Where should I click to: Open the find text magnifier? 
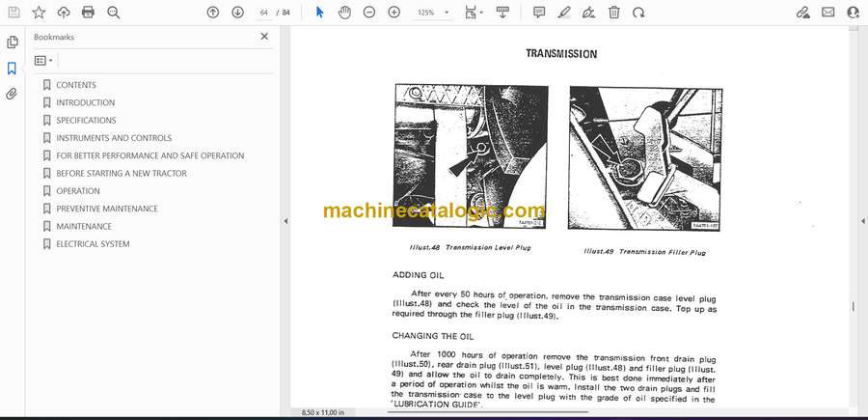114,13
